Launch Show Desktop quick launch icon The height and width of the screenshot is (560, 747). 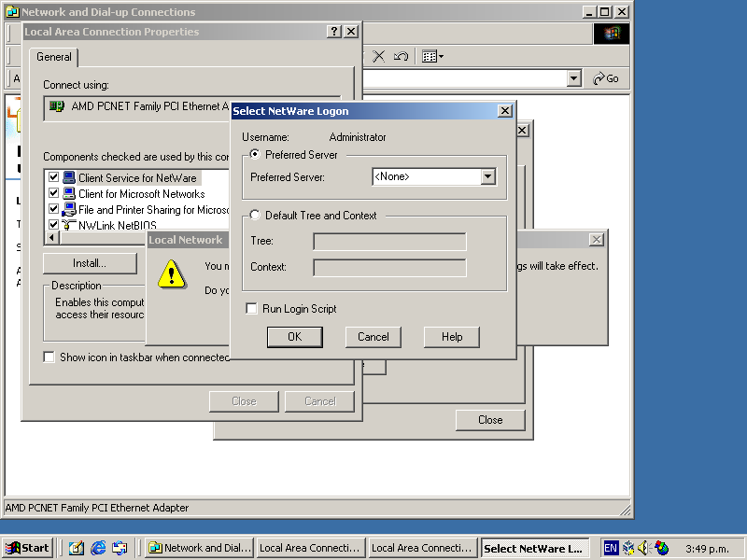click(76, 548)
